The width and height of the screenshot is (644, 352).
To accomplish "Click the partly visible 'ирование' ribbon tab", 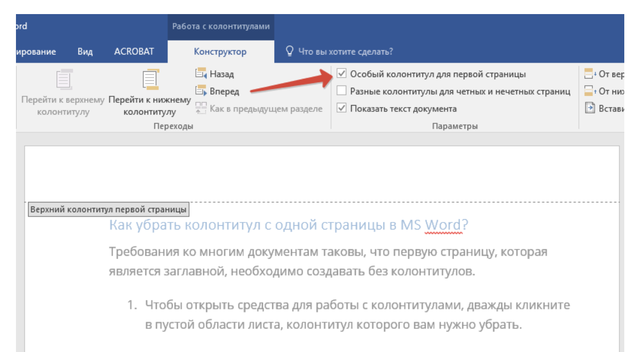I will (x=36, y=52).
